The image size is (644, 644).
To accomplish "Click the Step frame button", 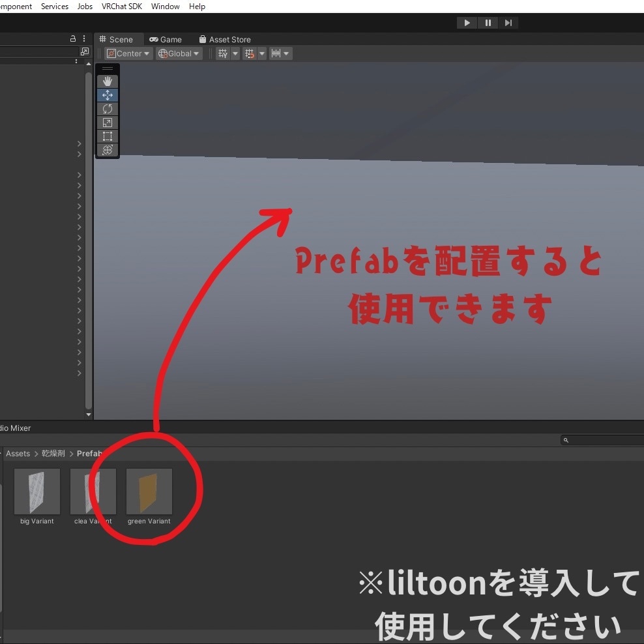I will [x=508, y=23].
